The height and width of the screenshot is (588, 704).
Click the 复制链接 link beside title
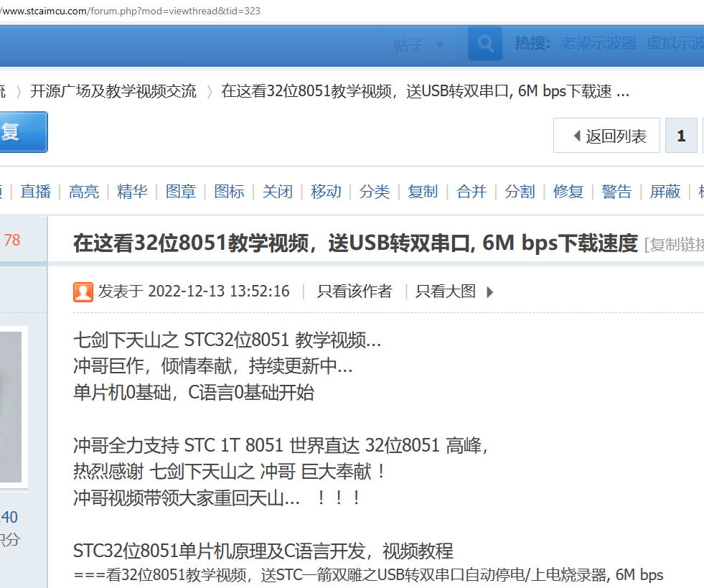(x=675, y=245)
